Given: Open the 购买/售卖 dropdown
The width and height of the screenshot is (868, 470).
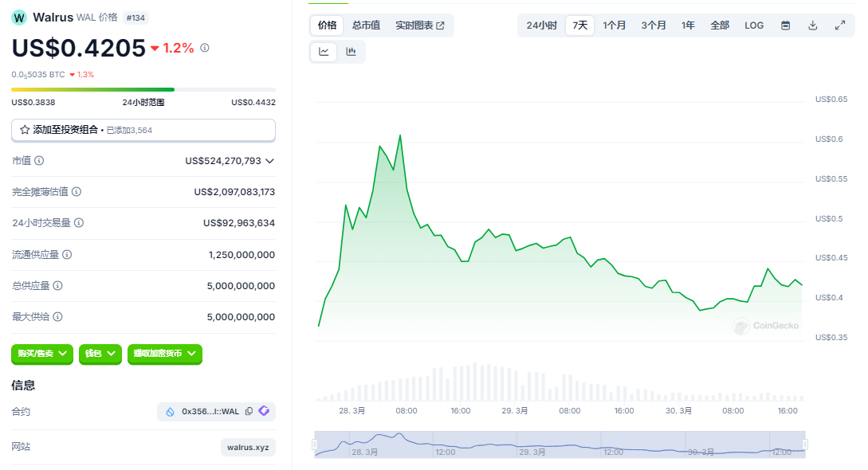Looking at the screenshot, I should point(42,354).
